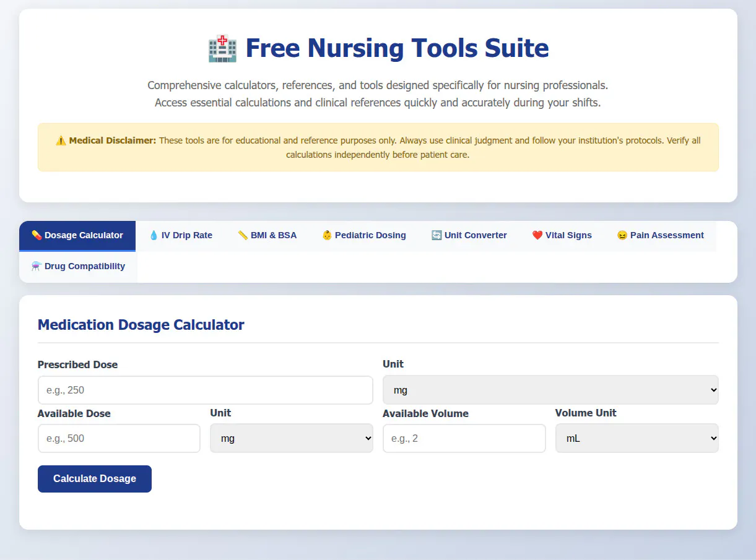Click the hospital emoji icon in the title
The width and height of the screenshot is (756, 560).
point(222,48)
